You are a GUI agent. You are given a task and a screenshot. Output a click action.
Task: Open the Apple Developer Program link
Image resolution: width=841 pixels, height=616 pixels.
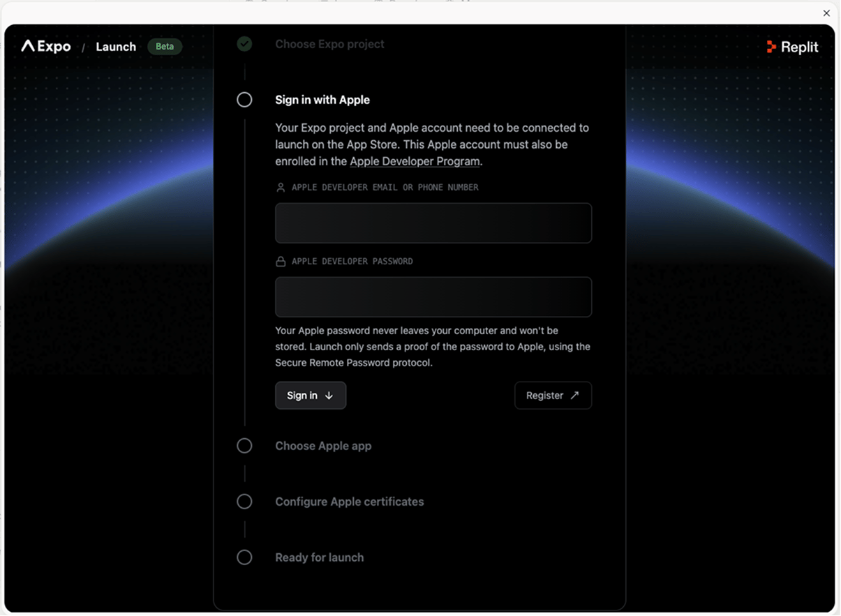(x=415, y=161)
